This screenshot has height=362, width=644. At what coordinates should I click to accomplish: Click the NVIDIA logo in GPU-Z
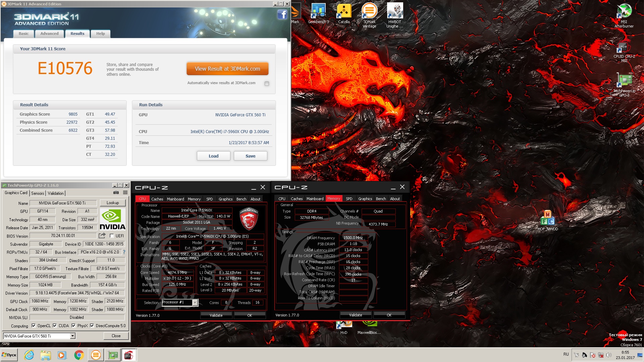coord(113,220)
